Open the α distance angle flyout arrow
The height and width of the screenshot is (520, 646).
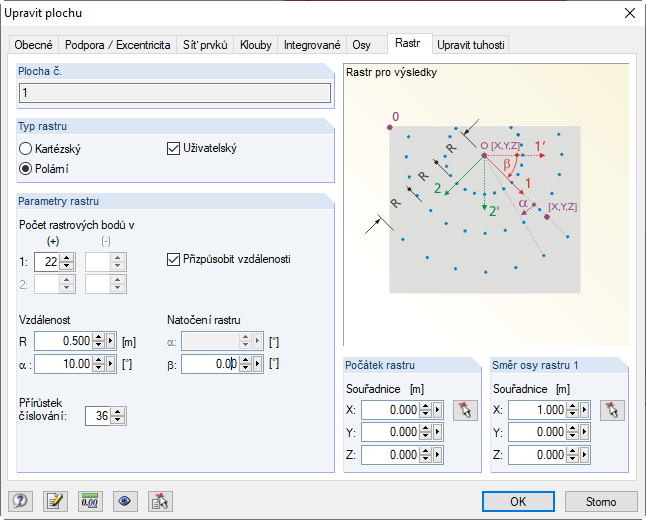110,364
